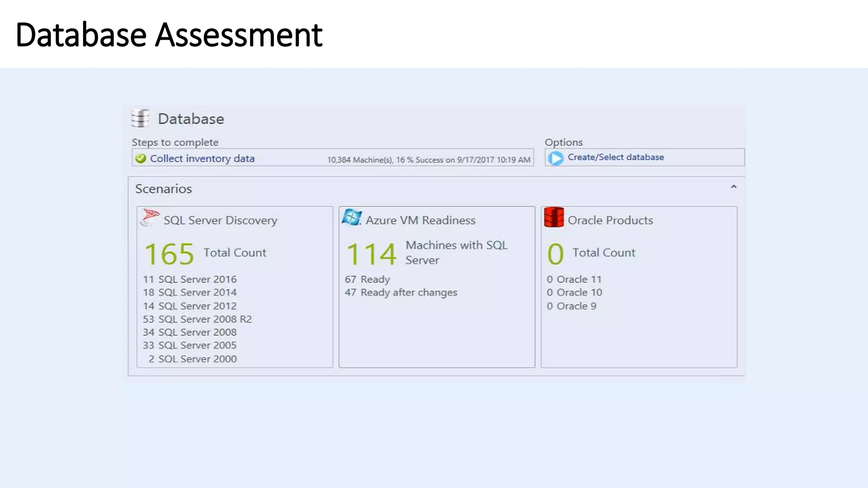The height and width of the screenshot is (488, 868).
Task: Click the '0 Oracle 9' row
Action: click(x=571, y=306)
